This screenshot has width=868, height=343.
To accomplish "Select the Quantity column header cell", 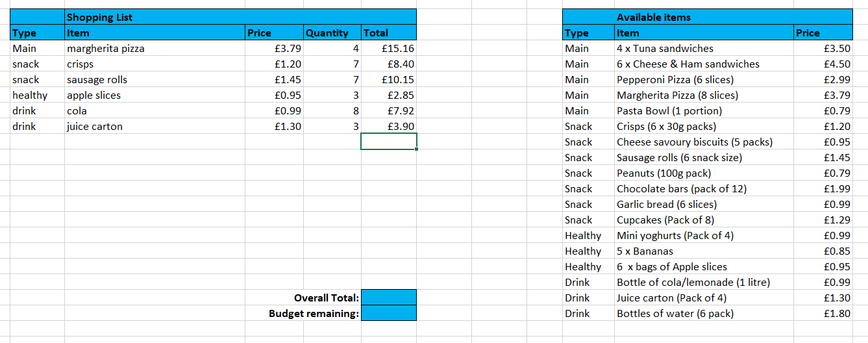I will coord(332,33).
